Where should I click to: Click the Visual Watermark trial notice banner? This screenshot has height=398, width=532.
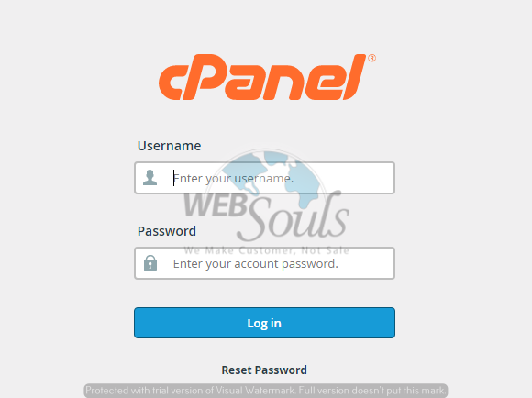[266, 391]
